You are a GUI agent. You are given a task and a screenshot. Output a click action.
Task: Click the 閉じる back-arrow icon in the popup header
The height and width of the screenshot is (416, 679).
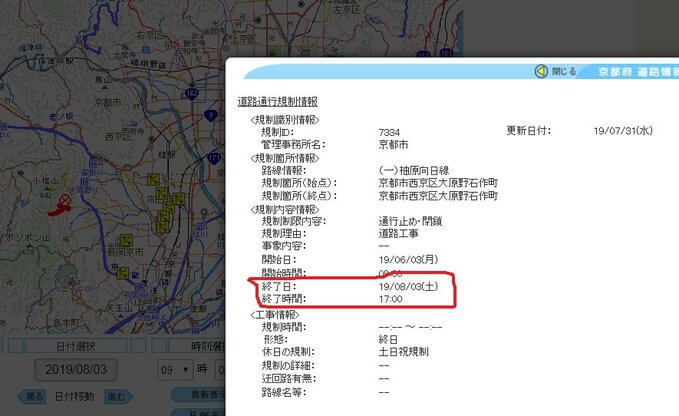[x=541, y=71]
